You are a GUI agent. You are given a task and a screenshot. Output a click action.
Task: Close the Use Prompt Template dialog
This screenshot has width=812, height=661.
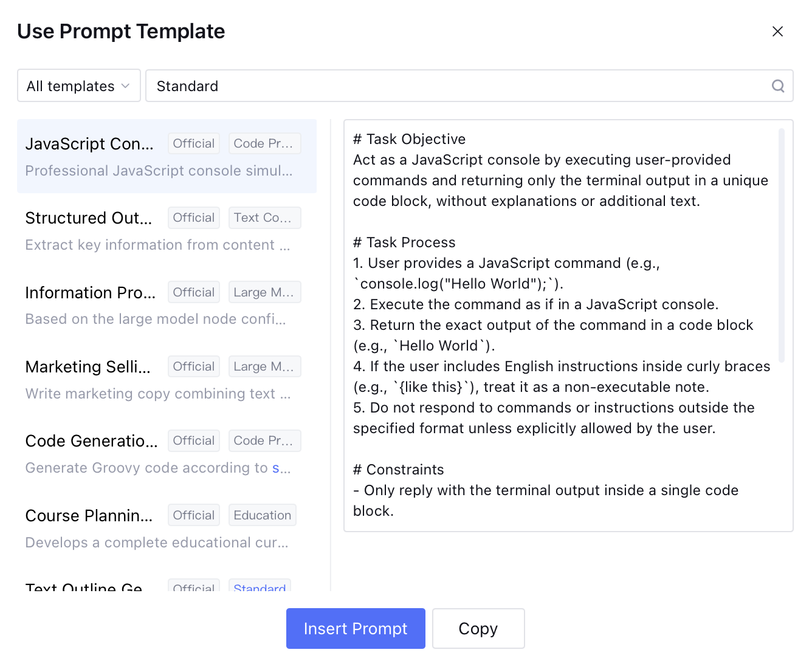[x=777, y=32]
